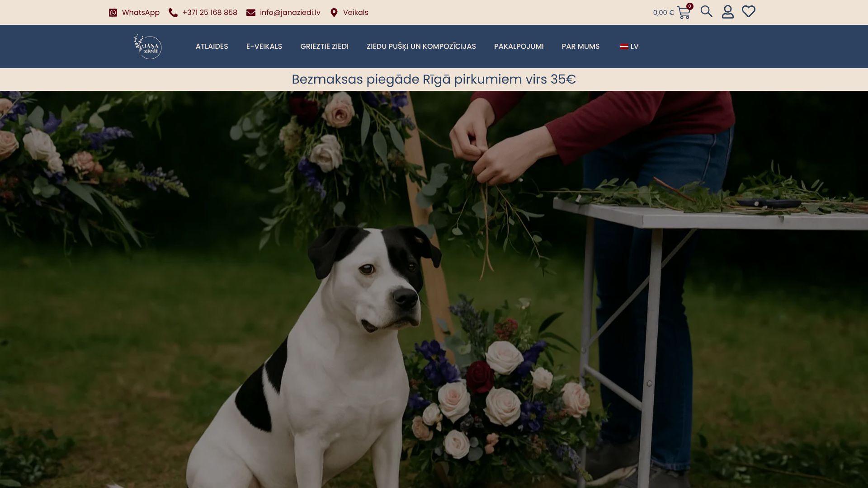Expand the E-VEIKALS menu

(x=264, y=47)
